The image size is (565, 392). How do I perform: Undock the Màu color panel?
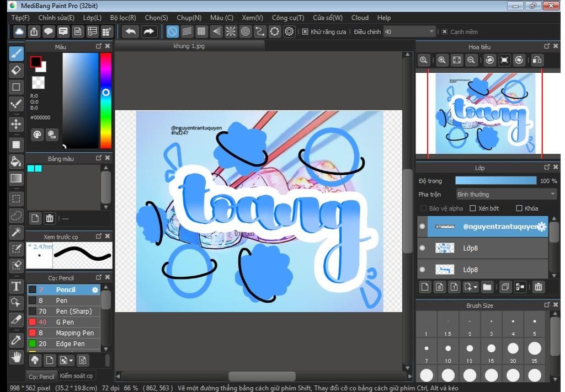(99, 46)
